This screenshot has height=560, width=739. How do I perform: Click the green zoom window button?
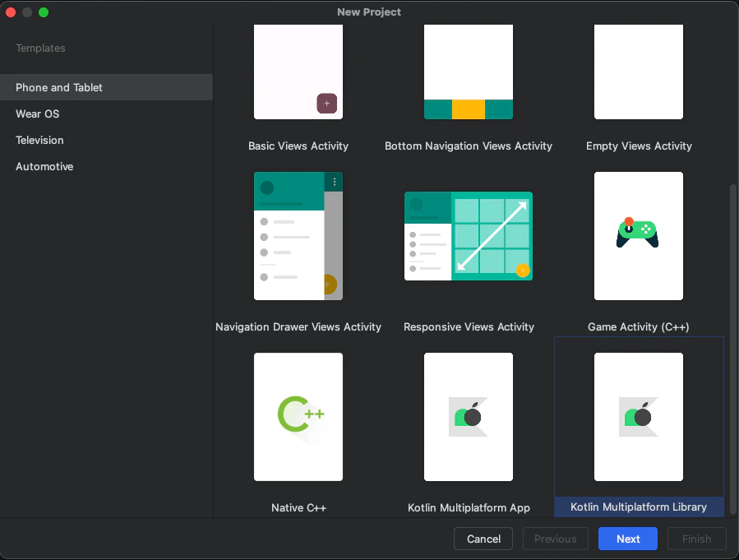pyautogui.click(x=44, y=12)
